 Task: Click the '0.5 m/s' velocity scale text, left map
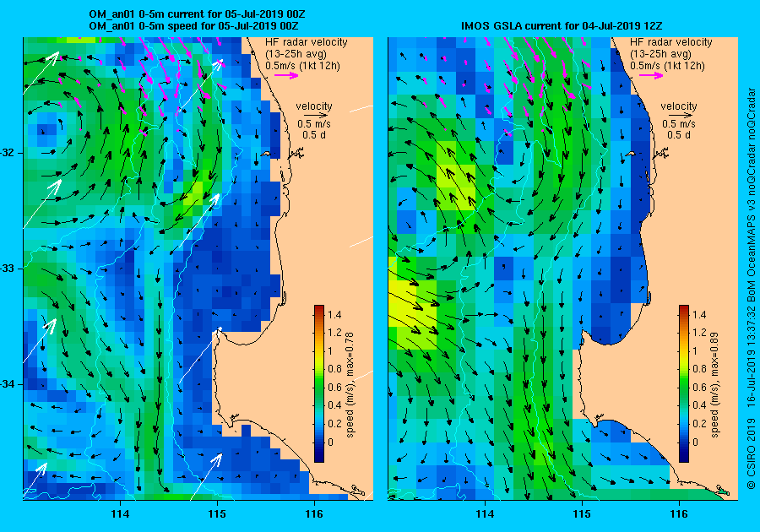[314, 124]
